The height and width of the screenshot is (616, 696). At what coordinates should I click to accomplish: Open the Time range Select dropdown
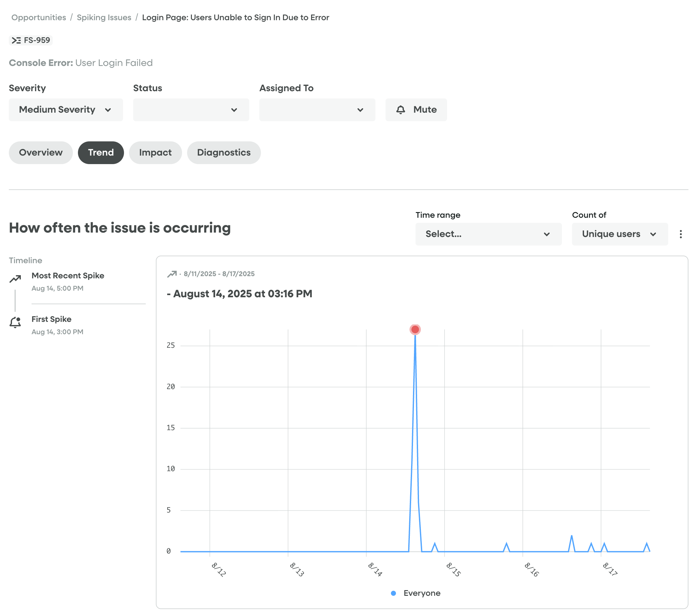pyautogui.click(x=488, y=234)
